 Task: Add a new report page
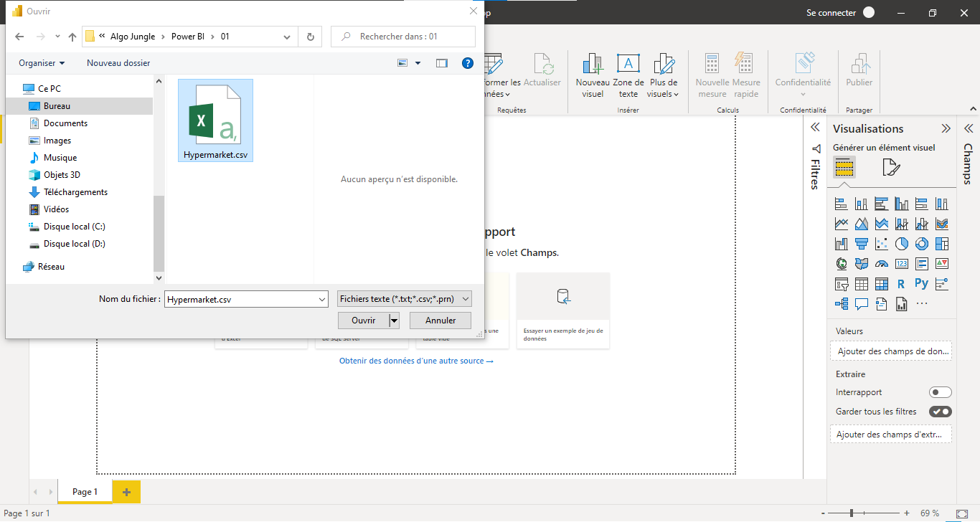click(126, 492)
